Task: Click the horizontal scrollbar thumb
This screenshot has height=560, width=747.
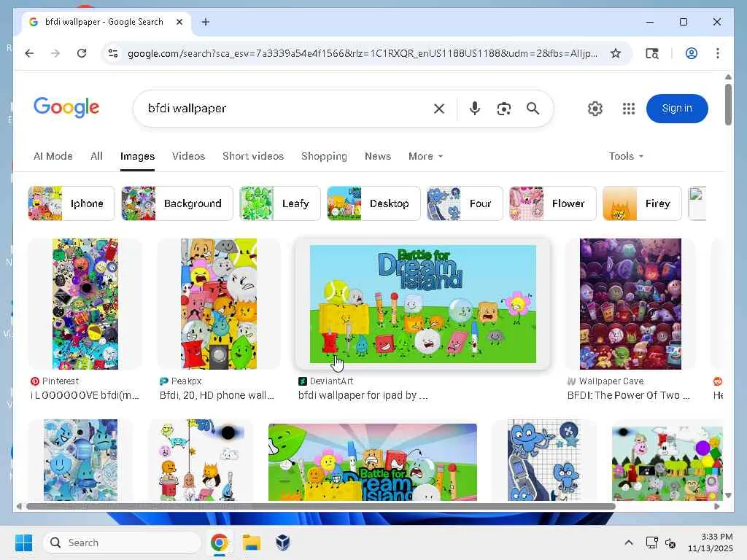Action: coord(321,506)
